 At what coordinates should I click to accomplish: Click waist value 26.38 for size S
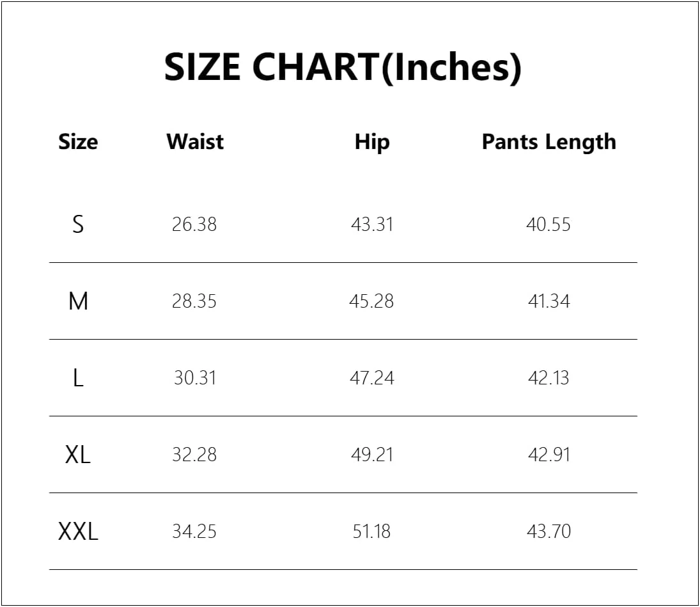(x=194, y=225)
